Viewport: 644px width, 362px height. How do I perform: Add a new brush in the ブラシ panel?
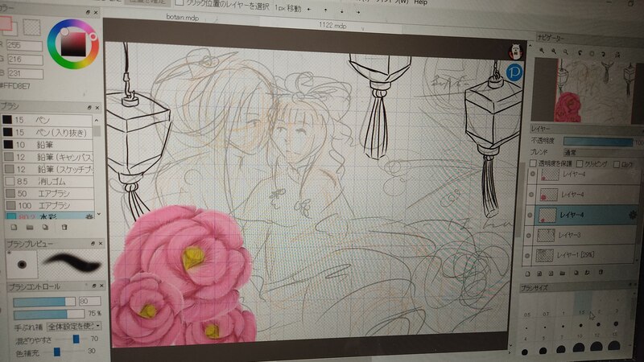(x=14, y=227)
